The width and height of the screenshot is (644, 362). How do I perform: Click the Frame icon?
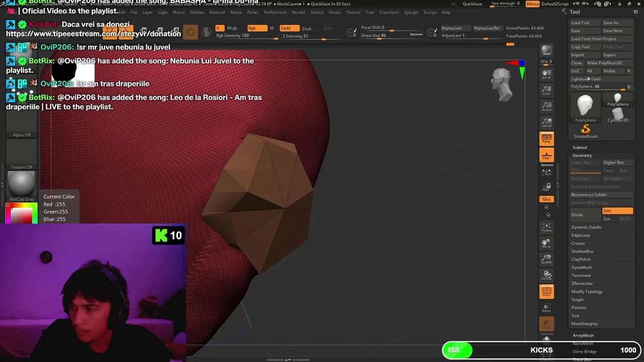(546, 227)
